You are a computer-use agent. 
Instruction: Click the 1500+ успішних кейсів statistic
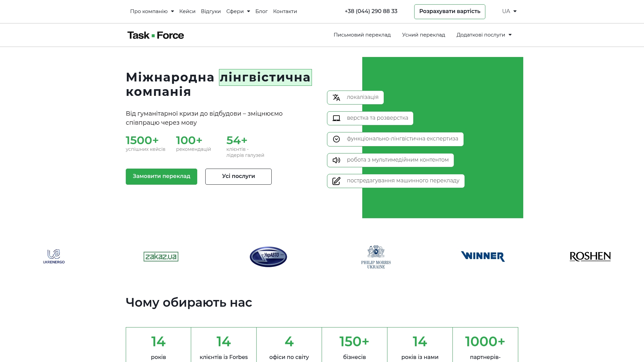146,143
